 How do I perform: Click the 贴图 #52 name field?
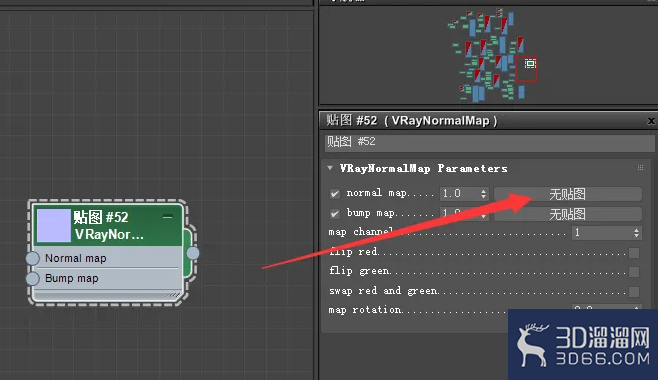[490, 142]
